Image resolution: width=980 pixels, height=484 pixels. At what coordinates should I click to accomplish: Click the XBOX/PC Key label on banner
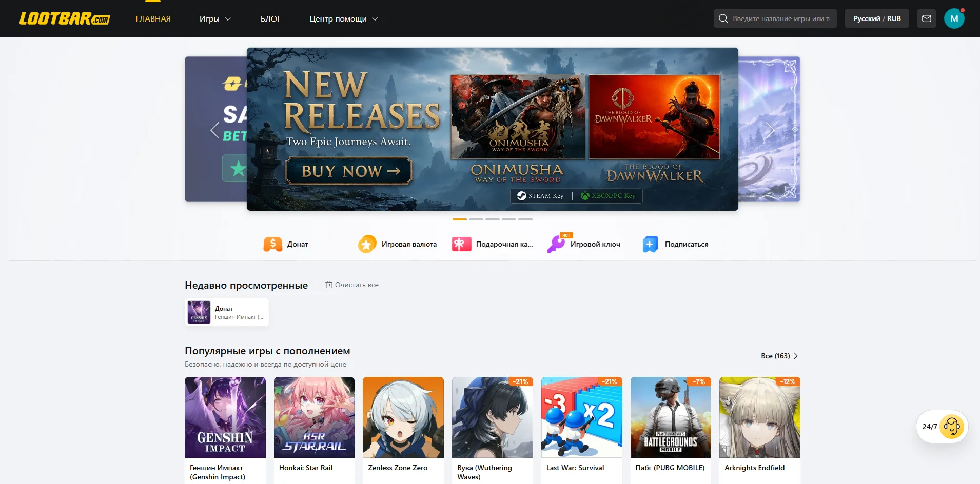[x=608, y=196]
